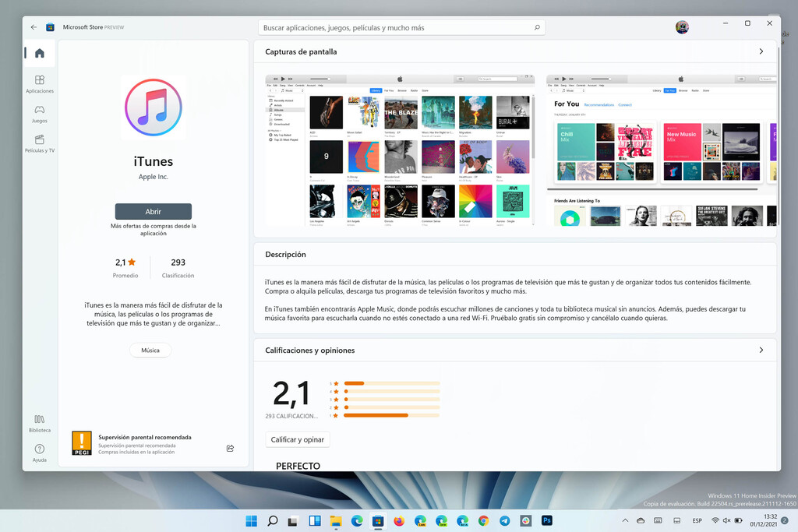
Task: Click the Música category tag
Action: pos(150,351)
